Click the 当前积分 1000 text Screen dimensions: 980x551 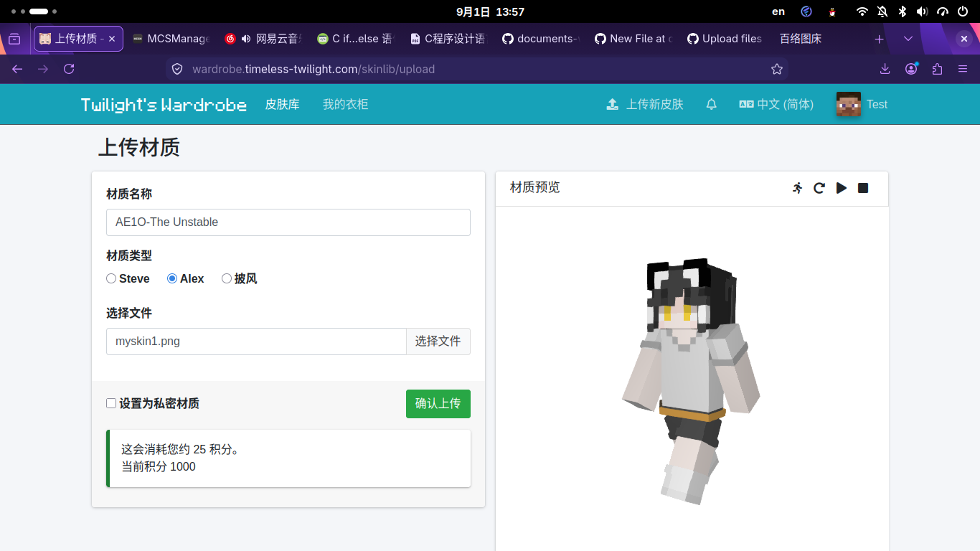coord(159,467)
